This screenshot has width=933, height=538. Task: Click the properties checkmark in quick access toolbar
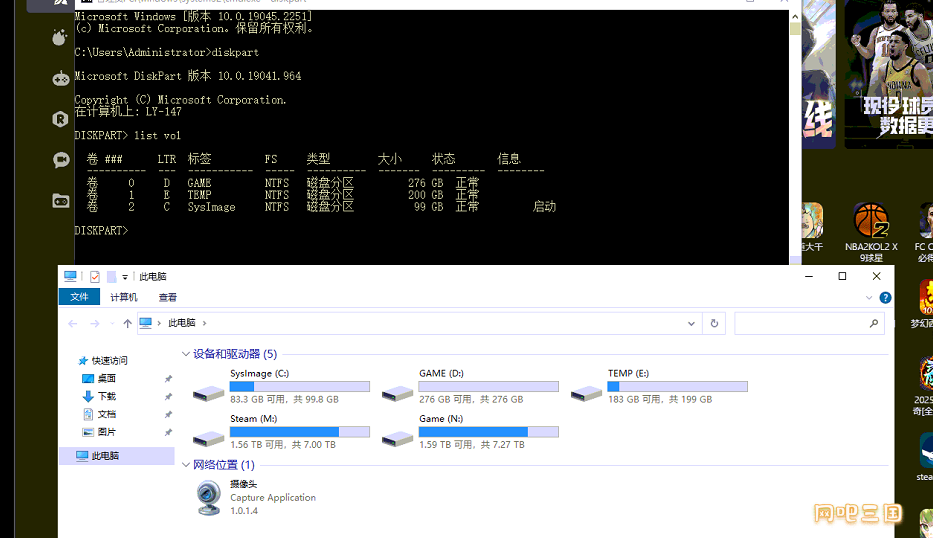click(x=95, y=277)
